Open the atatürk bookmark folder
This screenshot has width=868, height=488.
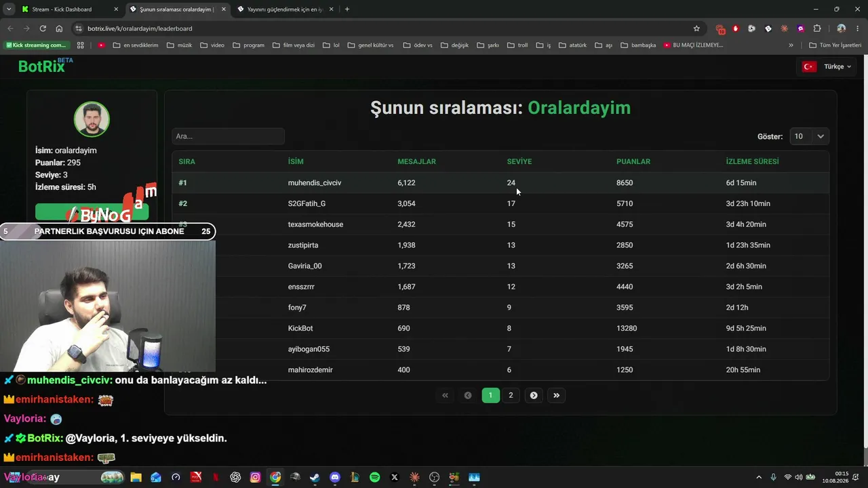tap(572, 45)
